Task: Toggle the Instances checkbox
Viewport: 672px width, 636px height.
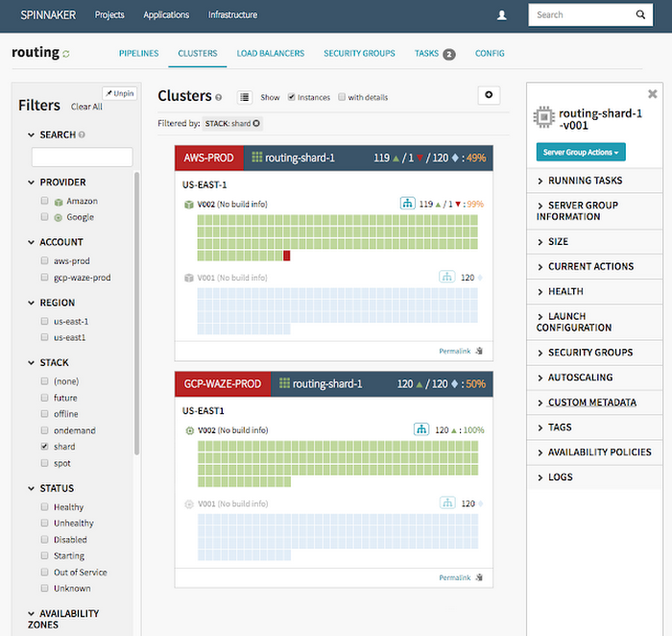Action: pyautogui.click(x=292, y=97)
